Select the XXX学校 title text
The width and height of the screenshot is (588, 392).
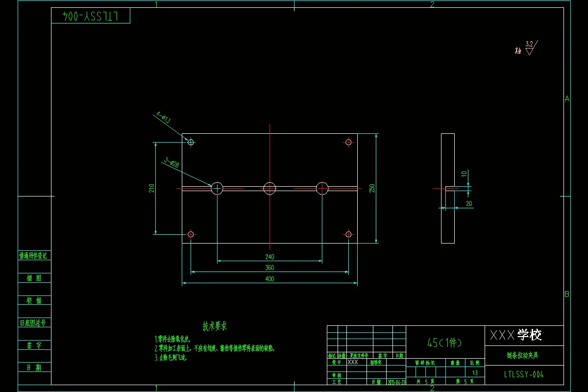[x=516, y=335]
